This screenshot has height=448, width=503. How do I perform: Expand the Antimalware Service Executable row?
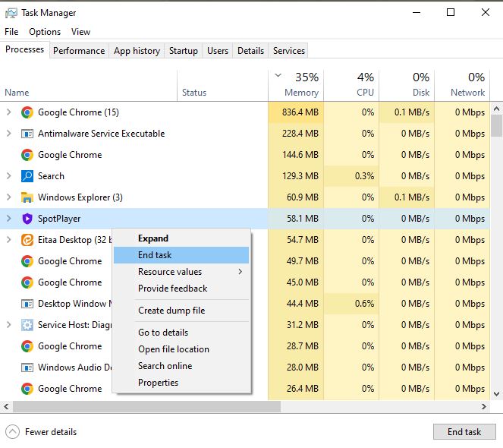8,134
